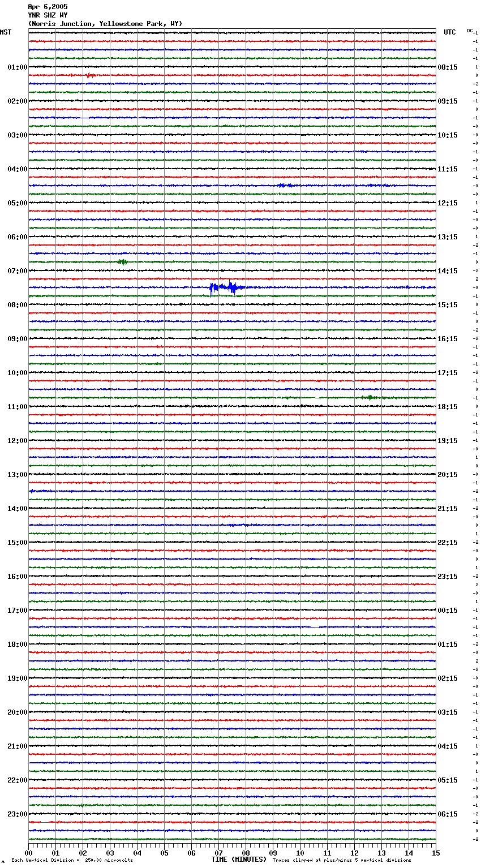Click the UTC label '08:15'
The width and height of the screenshot is (481, 868).
[x=448, y=67]
